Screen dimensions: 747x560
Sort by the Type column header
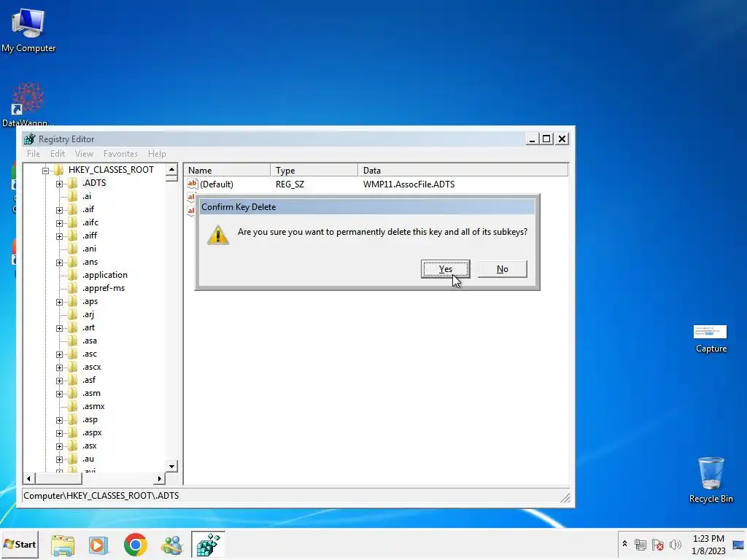pyautogui.click(x=314, y=170)
